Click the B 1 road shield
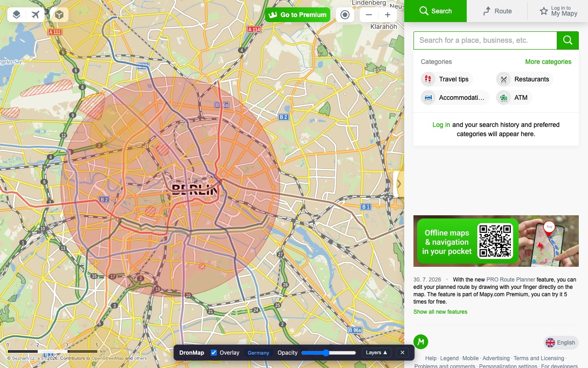 point(366,207)
